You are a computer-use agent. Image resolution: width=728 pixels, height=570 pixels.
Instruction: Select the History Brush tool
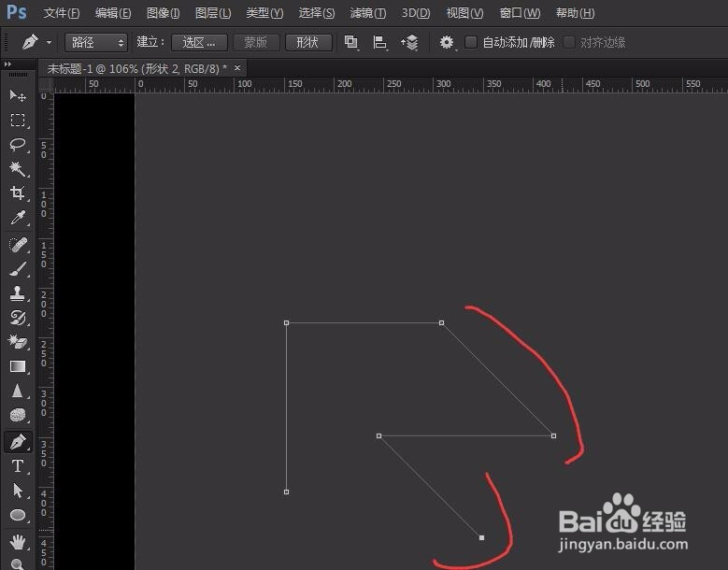18,318
